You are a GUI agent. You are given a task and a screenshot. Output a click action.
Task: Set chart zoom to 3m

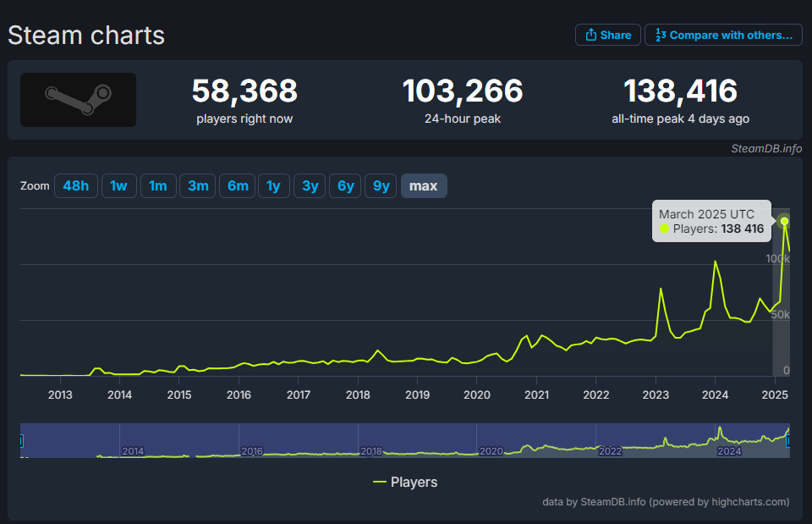(x=198, y=185)
